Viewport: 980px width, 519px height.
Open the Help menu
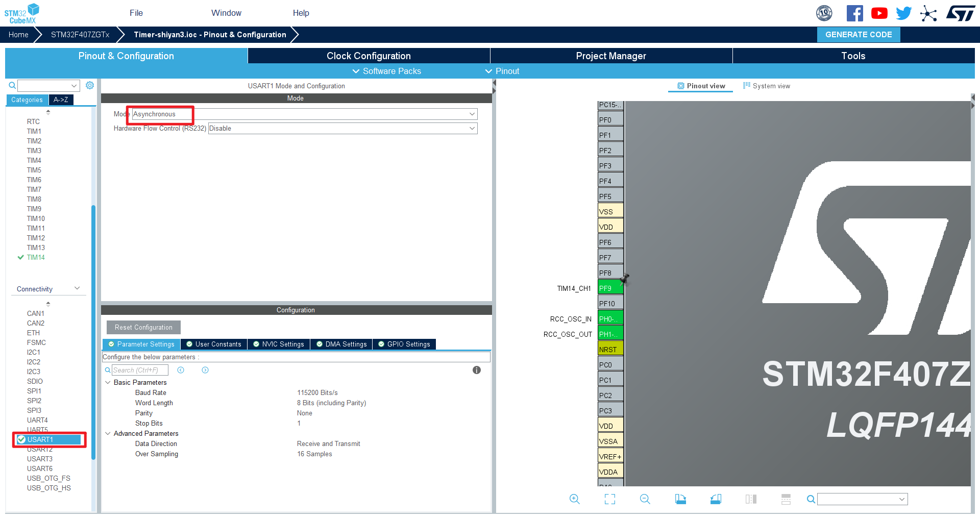[x=301, y=13]
